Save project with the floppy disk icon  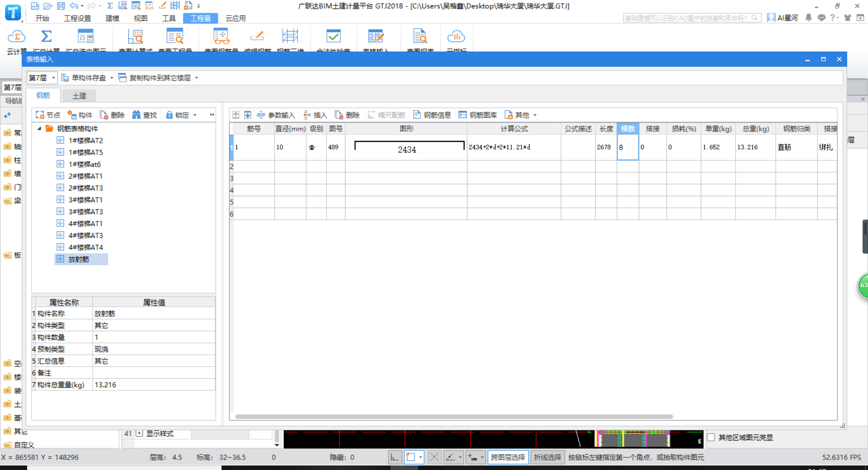pyautogui.click(x=61, y=6)
